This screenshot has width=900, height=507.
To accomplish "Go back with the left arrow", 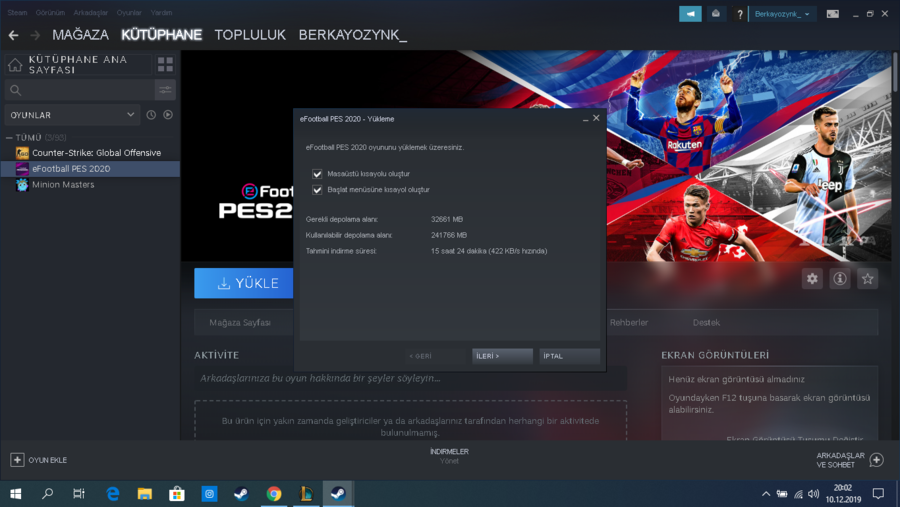I will point(13,35).
